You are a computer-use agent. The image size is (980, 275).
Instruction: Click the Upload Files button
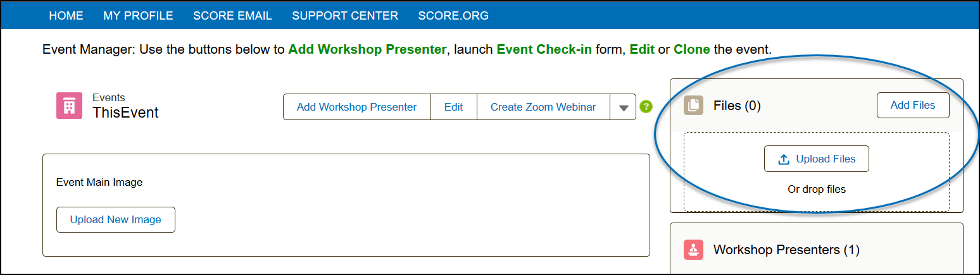click(816, 159)
